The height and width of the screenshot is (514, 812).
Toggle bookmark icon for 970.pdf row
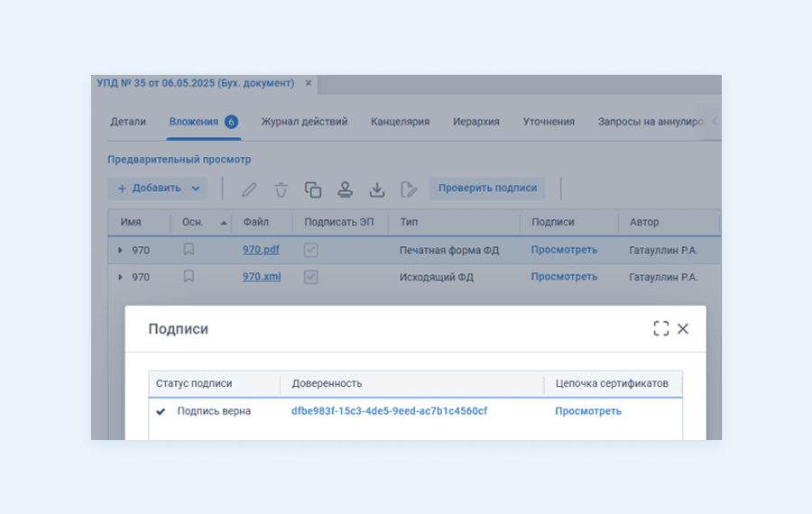(189, 250)
